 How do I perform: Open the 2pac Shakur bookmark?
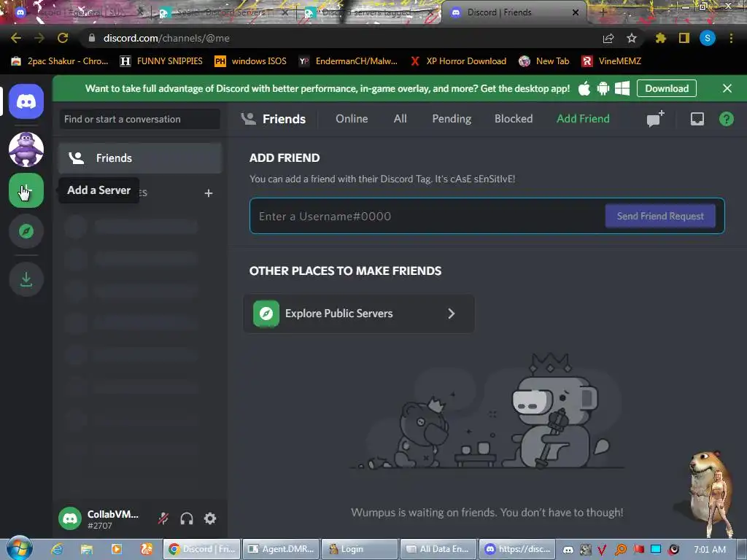coord(60,61)
